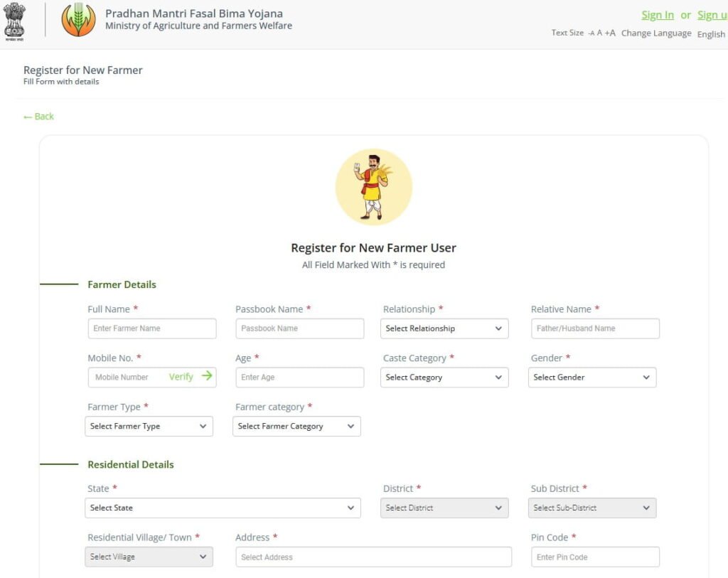Open the Select Gender dropdown
The width and height of the screenshot is (728, 578).
[x=592, y=377]
